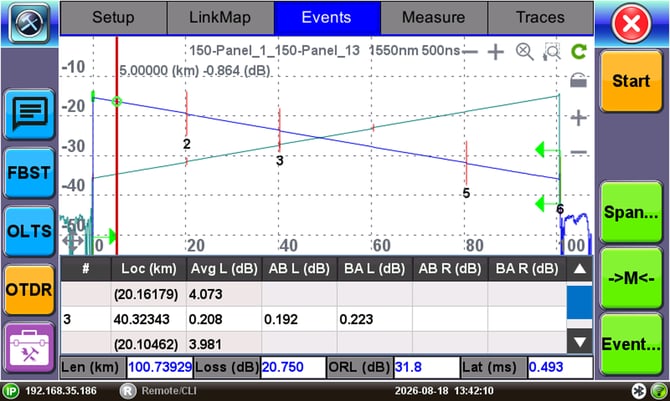Select event marker 3 on the trace
Viewport: 670px width, 401px height.
(279, 161)
